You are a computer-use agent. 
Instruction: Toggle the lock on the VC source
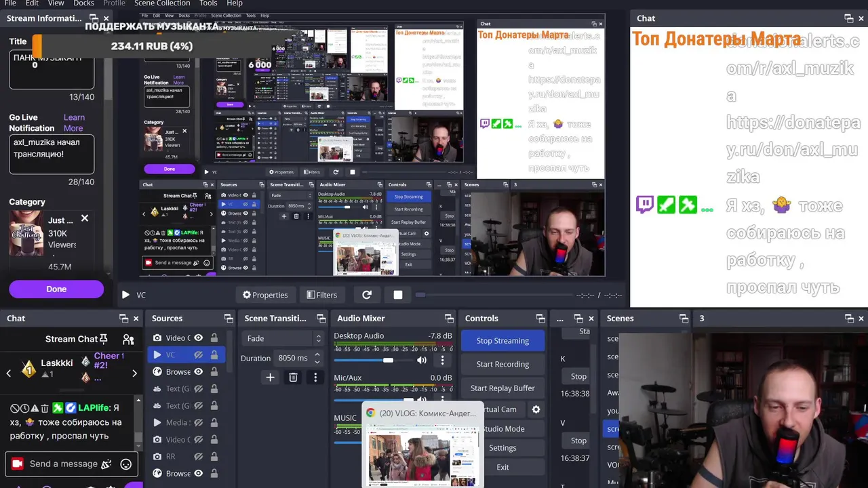click(214, 354)
